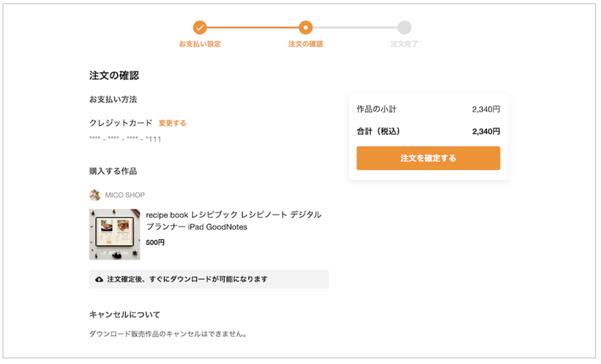
Task: Click the masked credit card number
Action: (125, 139)
